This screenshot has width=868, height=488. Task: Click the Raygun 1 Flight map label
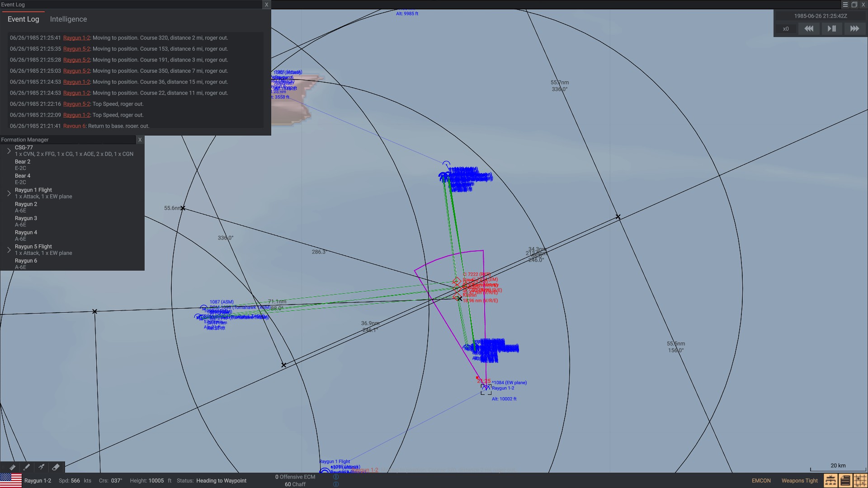(x=335, y=462)
